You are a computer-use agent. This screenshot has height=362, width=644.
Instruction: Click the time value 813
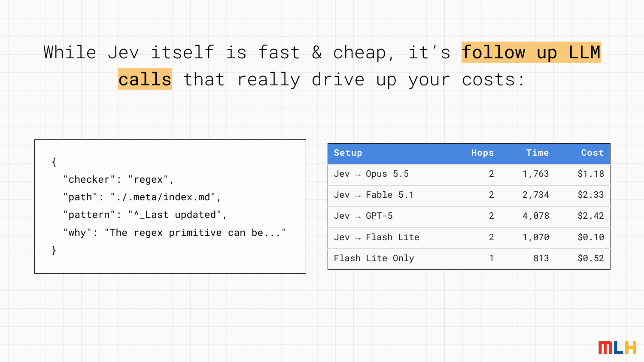pyautogui.click(x=541, y=259)
